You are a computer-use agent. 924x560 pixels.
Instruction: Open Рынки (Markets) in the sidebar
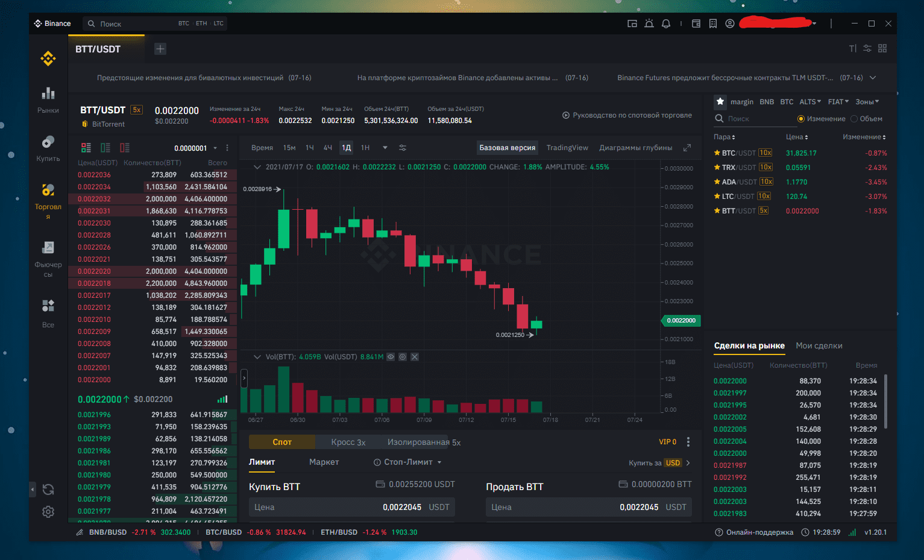(x=48, y=101)
